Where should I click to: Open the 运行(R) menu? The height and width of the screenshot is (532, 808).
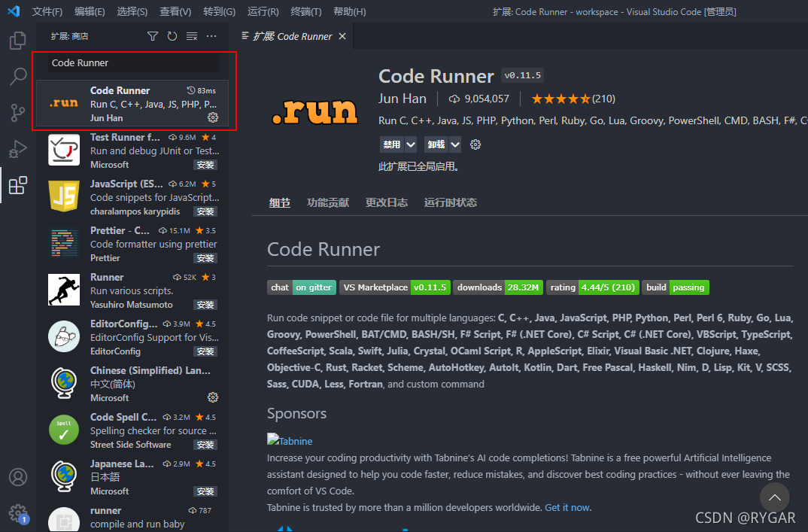tap(263, 11)
